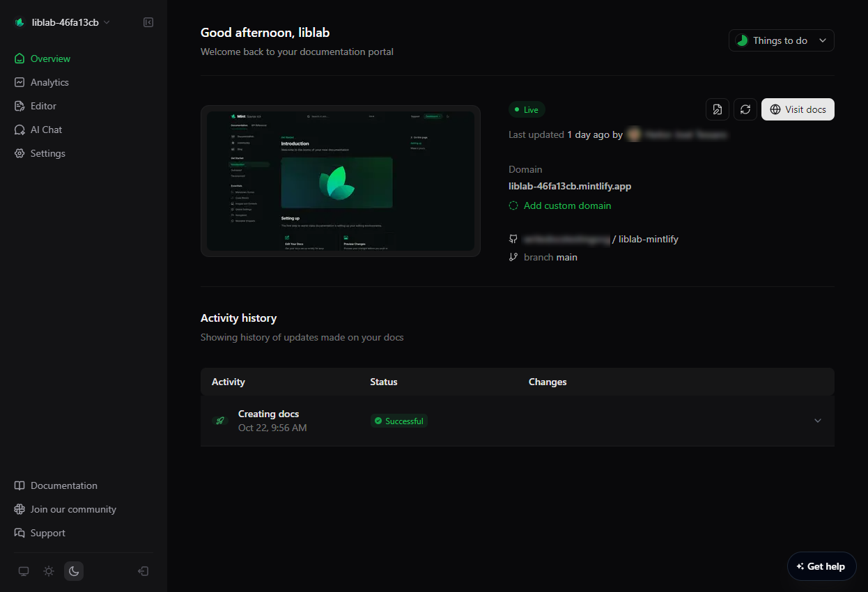
Task: Click the Support chat icon
Action: pyautogui.click(x=20, y=533)
